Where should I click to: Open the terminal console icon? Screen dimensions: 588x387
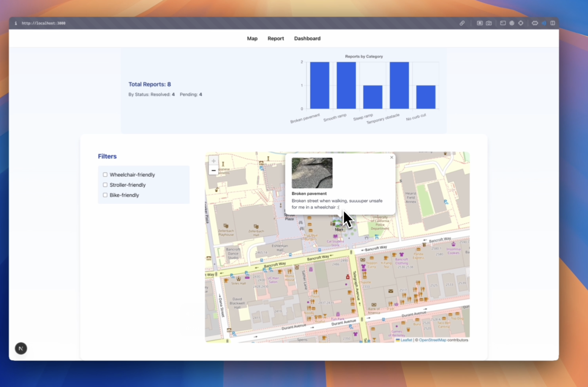[503, 23]
